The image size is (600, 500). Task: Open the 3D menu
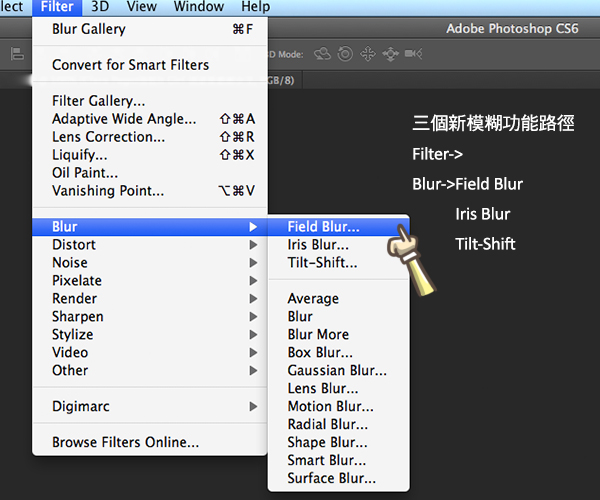tap(100, 7)
